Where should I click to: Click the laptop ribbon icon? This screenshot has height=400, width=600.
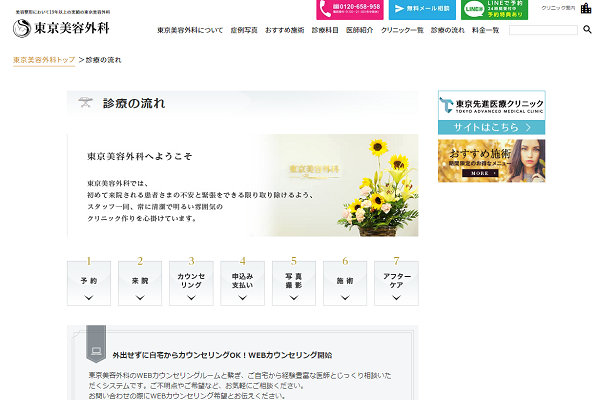click(x=96, y=351)
